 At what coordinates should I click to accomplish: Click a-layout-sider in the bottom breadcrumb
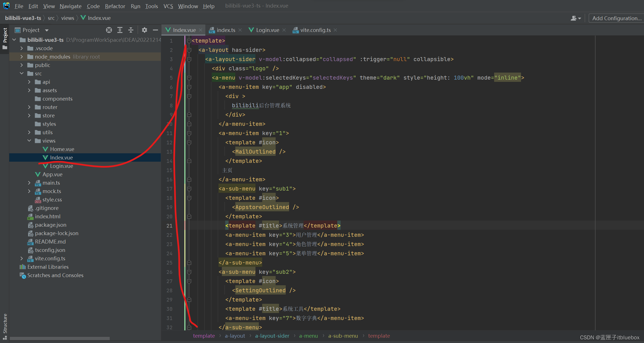(272, 336)
